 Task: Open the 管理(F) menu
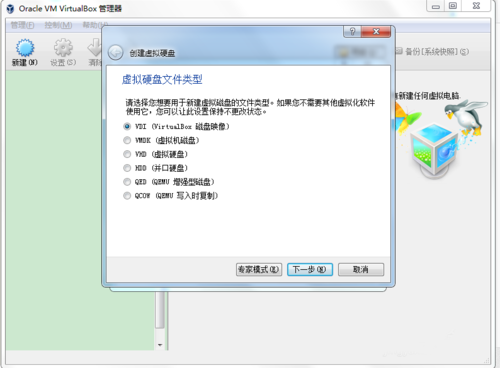tap(22, 25)
